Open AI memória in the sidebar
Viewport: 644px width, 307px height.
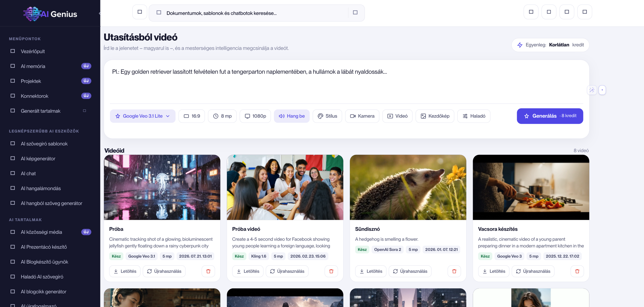tap(50, 66)
